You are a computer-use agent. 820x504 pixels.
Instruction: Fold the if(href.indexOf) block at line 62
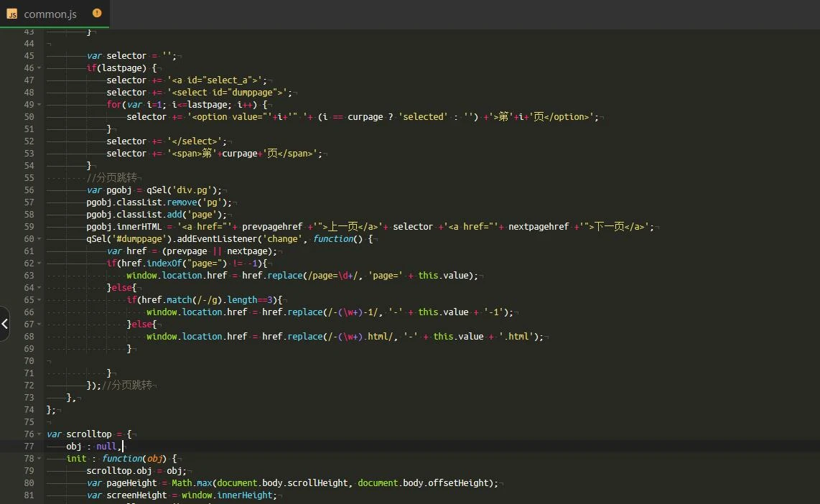pos(39,263)
